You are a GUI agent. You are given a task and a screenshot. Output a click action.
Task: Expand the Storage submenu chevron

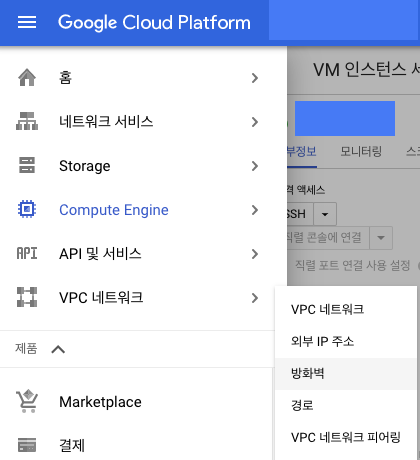click(255, 166)
